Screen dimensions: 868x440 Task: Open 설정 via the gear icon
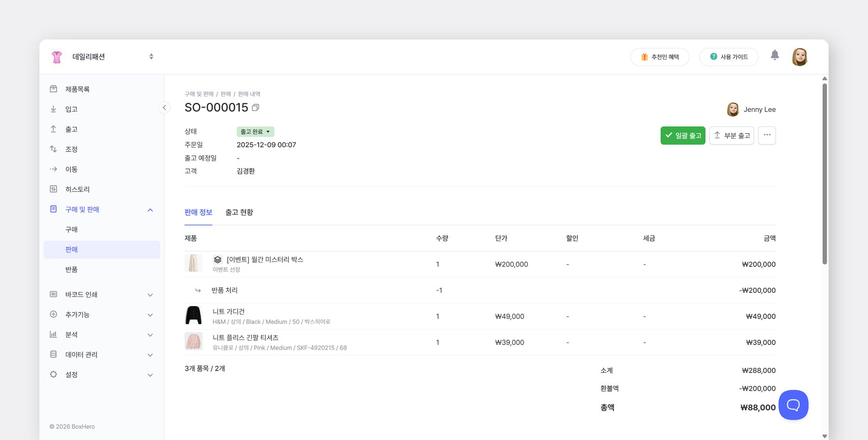click(x=54, y=374)
